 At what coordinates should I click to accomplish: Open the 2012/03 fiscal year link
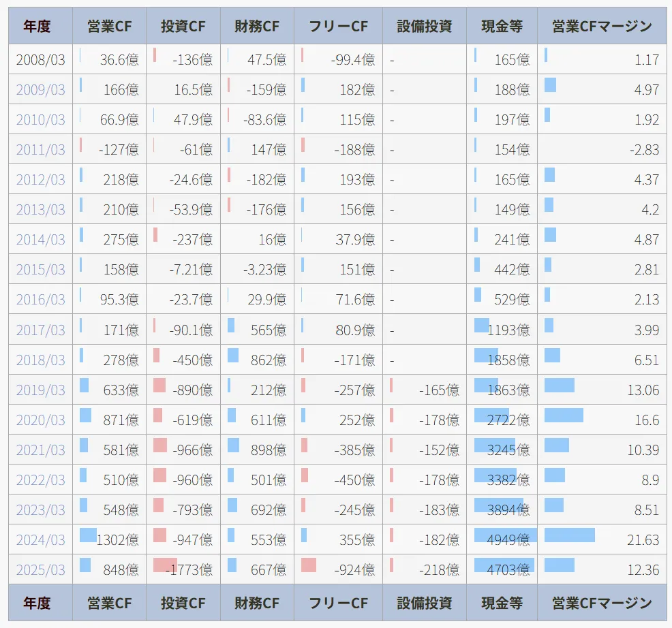click(41, 180)
